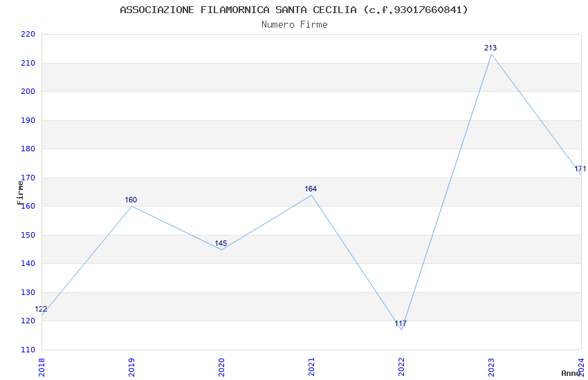The image size is (588, 380).
Task: Click the y-axis value 220
Action: (28, 35)
